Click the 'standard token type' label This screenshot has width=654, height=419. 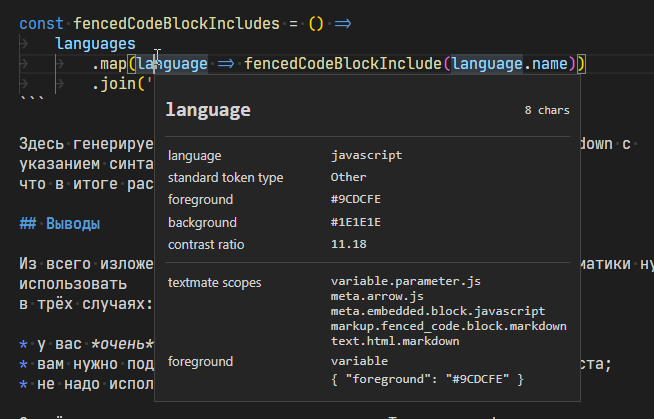click(x=225, y=178)
